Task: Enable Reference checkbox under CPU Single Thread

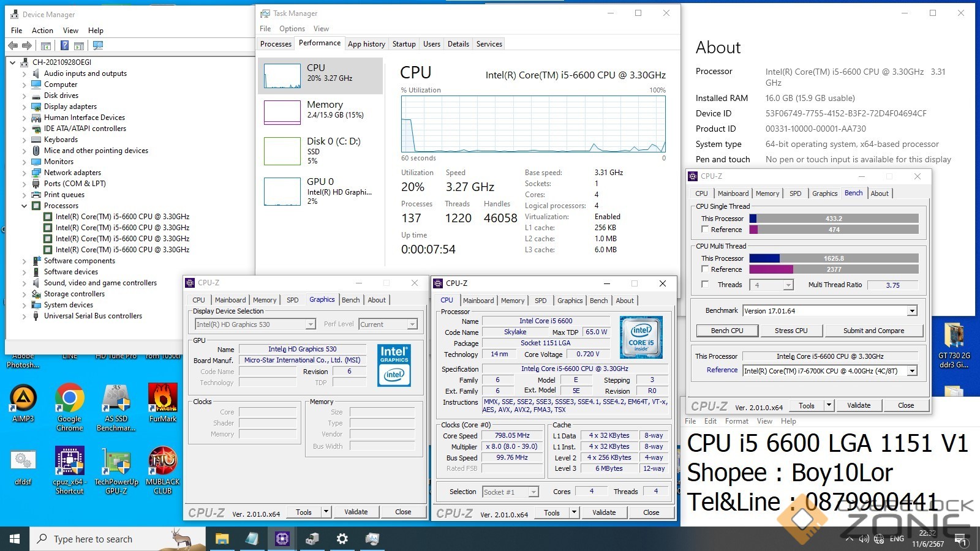Action: pyautogui.click(x=706, y=230)
